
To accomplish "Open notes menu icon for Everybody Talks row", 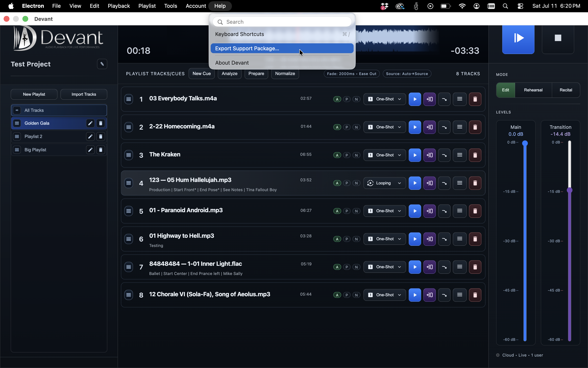I will coord(459,99).
